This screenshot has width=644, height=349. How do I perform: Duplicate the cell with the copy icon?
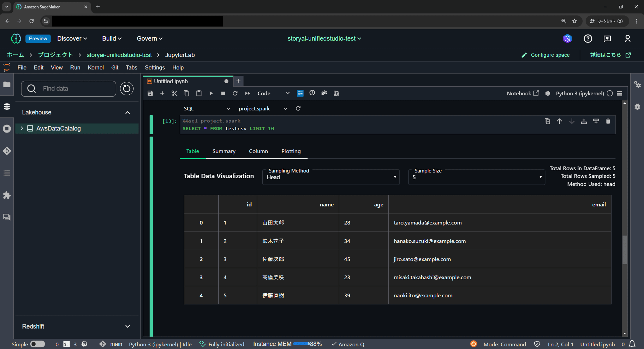pos(547,121)
